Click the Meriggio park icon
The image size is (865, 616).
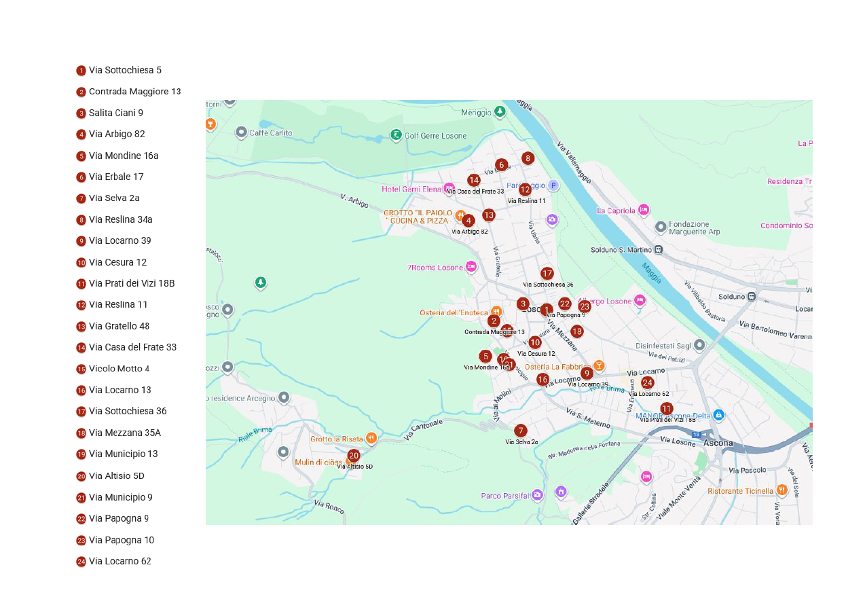point(500,111)
